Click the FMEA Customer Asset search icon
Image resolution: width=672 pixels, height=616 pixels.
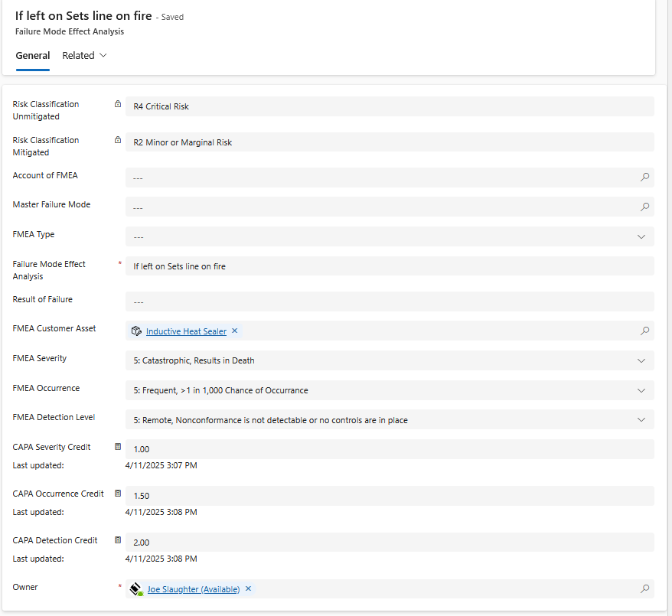(644, 331)
